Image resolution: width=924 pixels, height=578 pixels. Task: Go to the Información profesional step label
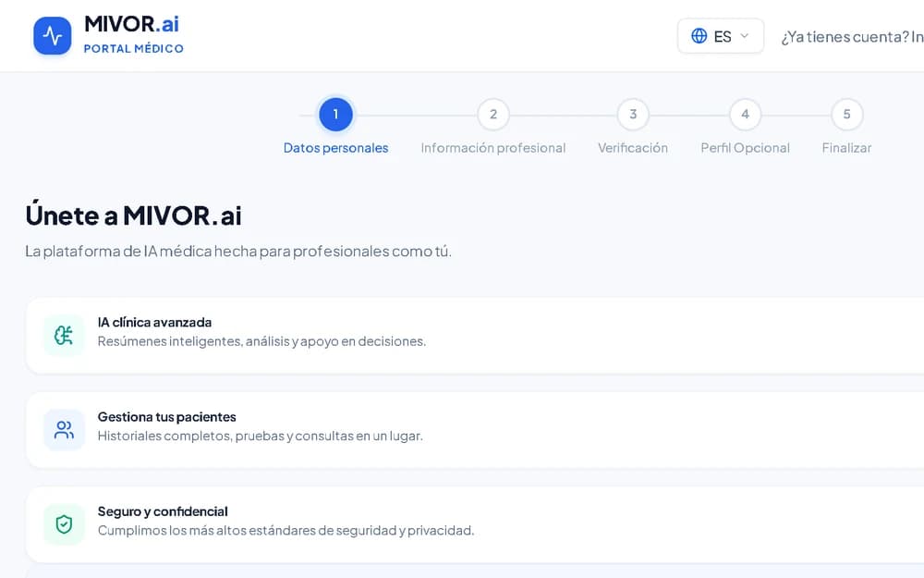coord(493,148)
